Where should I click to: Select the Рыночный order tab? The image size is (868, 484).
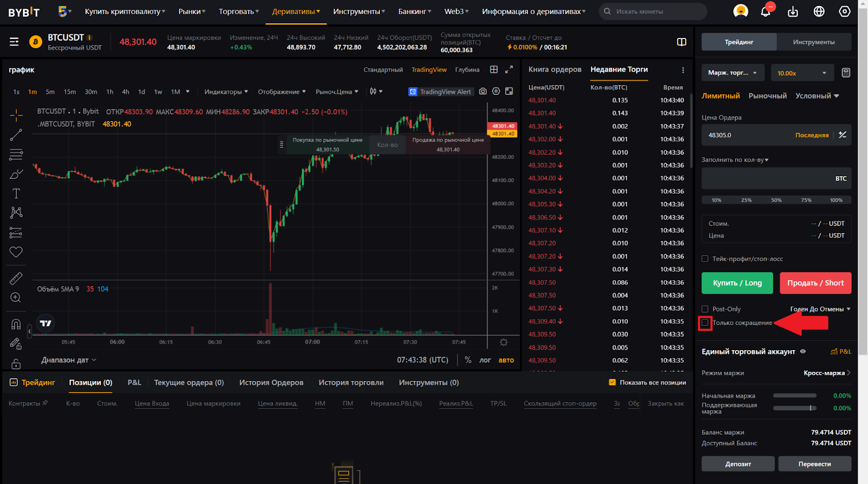(x=768, y=96)
